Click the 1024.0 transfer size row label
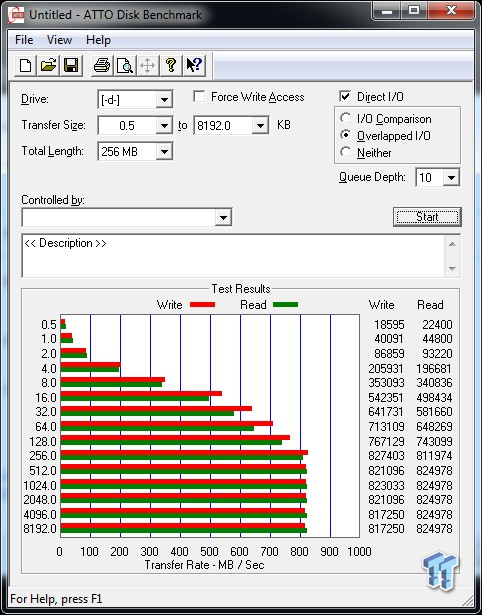This screenshot has height=615, width=482. click(40, 486)
